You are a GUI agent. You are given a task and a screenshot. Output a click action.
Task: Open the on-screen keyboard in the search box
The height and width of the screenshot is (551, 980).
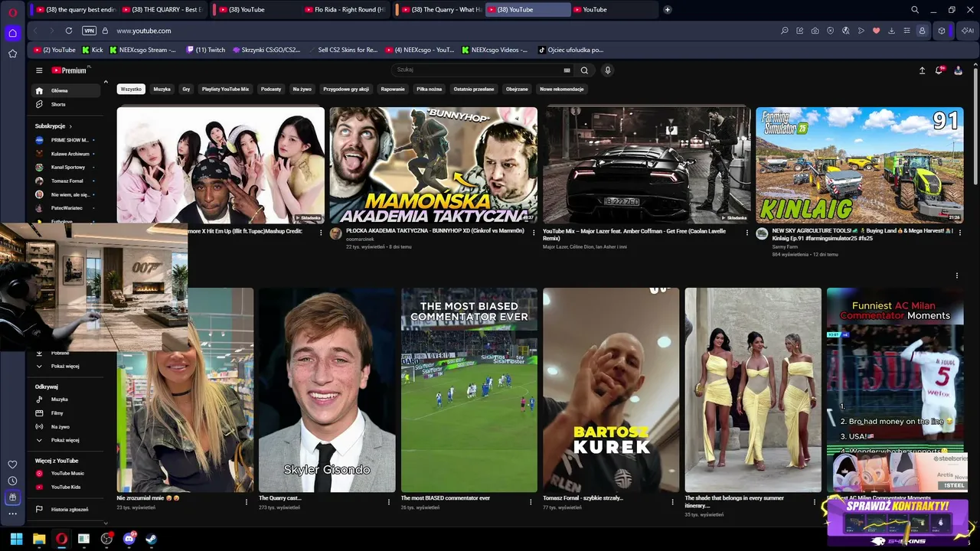(x=567, y=70)
